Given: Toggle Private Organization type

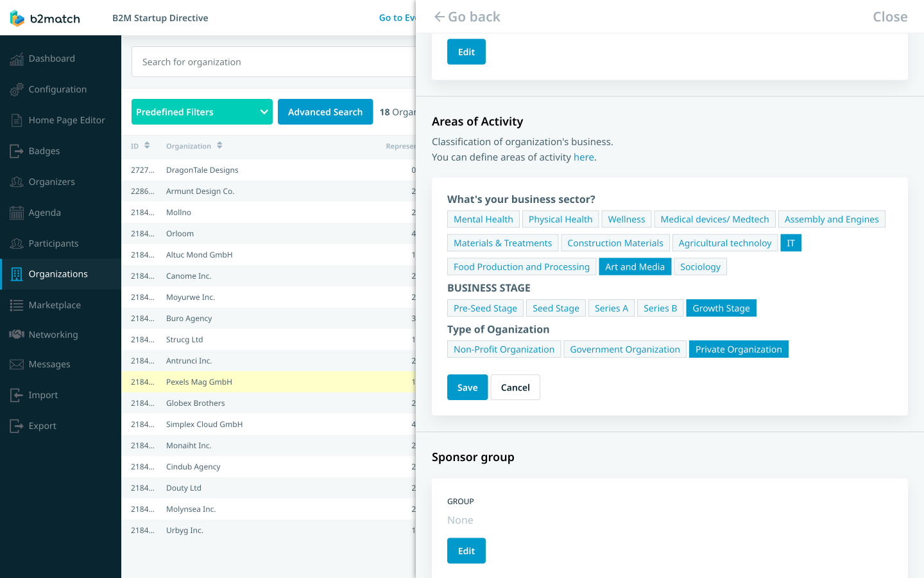Looking at the screenshot, I should point(739,349).
